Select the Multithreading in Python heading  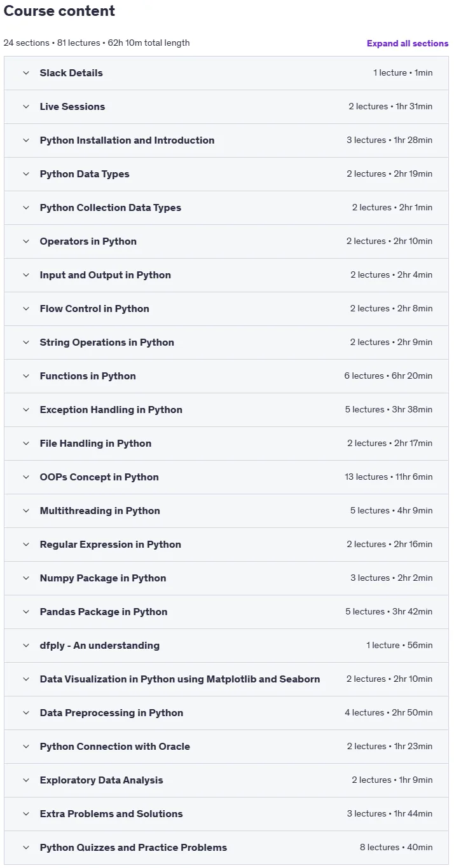coord(100,511)
